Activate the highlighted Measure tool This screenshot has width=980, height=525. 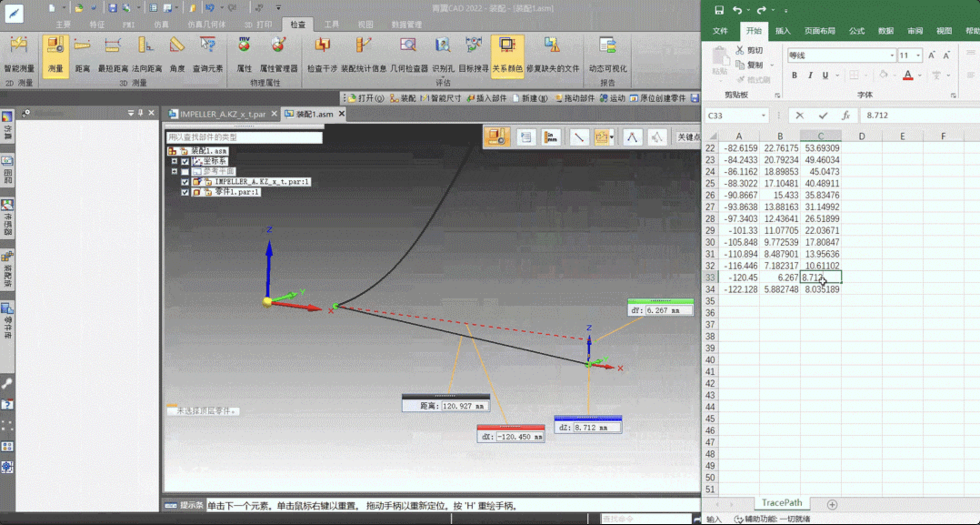pyautogui.click(x=55, y=56)
